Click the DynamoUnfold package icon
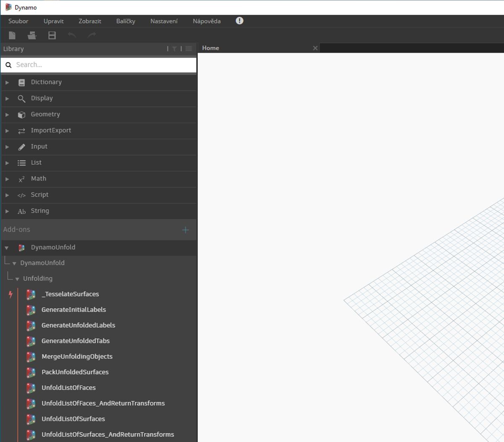The width and height of the screenshot is (504, 442). pyautogui.click(x=21, y=248)
